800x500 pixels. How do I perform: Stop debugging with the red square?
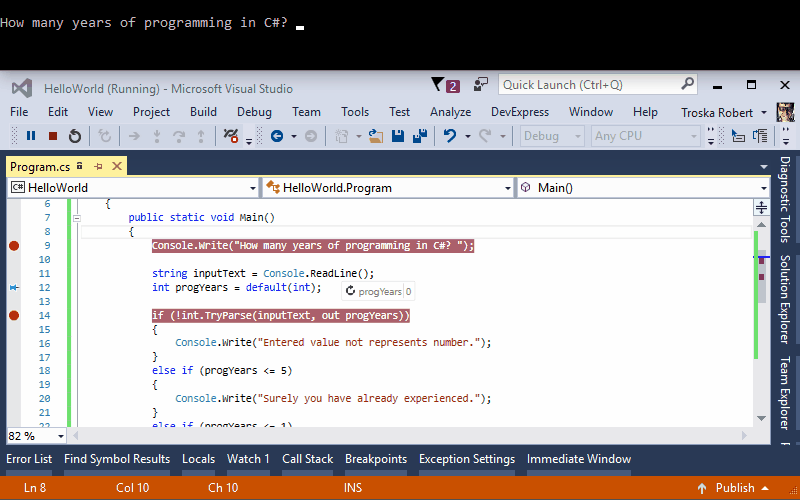[x=53, y=136]
